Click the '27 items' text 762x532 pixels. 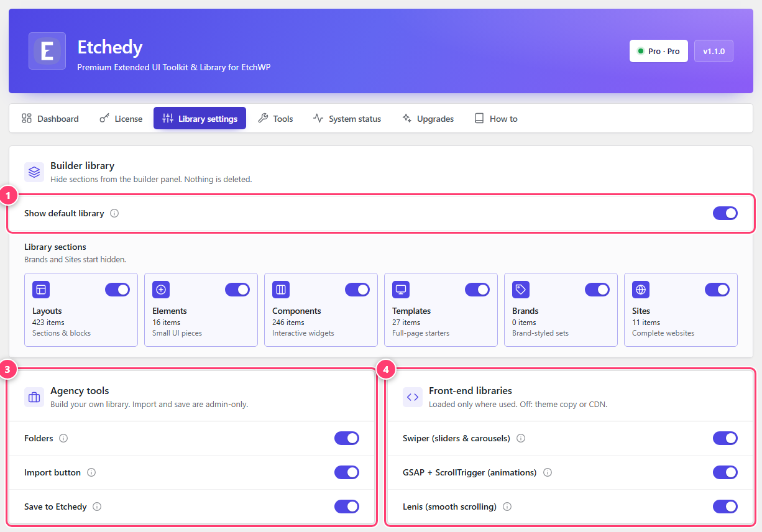pos(406,323)
